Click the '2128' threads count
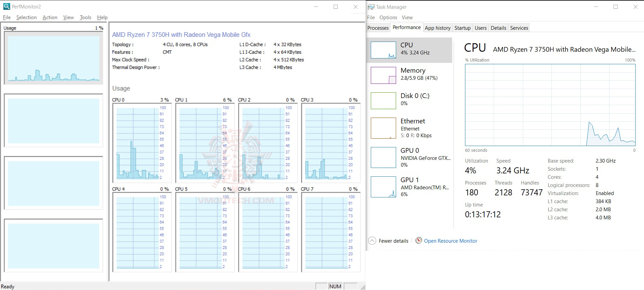The width and height of the screenshot is (644, 290). 504,193
